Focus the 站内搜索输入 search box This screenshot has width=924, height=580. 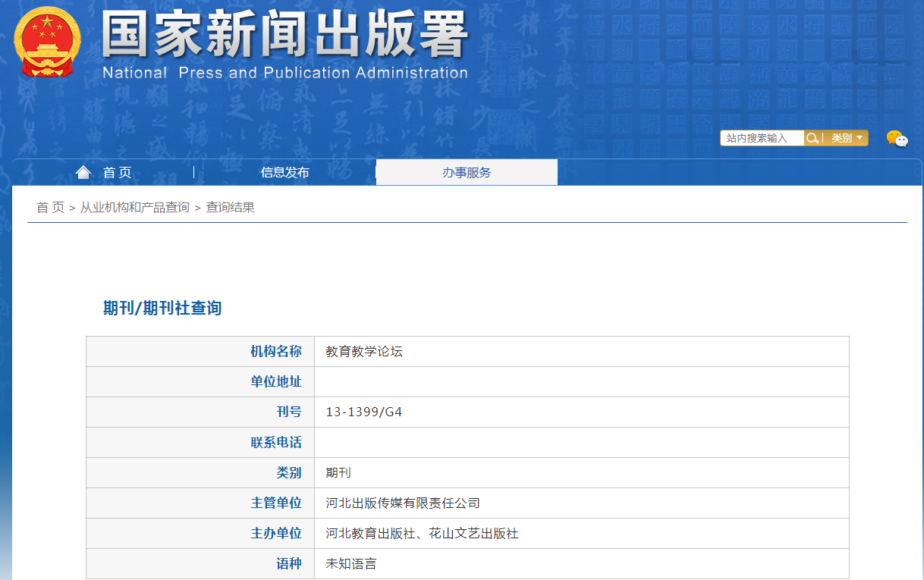point(762,138)
